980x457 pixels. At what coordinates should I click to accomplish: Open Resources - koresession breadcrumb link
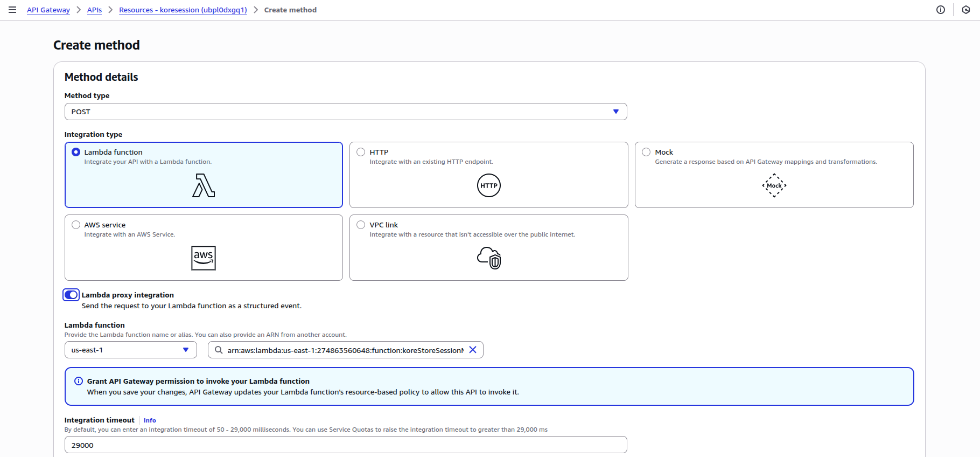(x=183, y=10)
